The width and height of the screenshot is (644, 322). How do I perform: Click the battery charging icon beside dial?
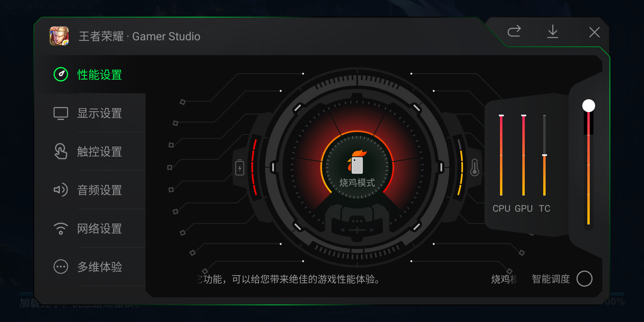[240, 168]
